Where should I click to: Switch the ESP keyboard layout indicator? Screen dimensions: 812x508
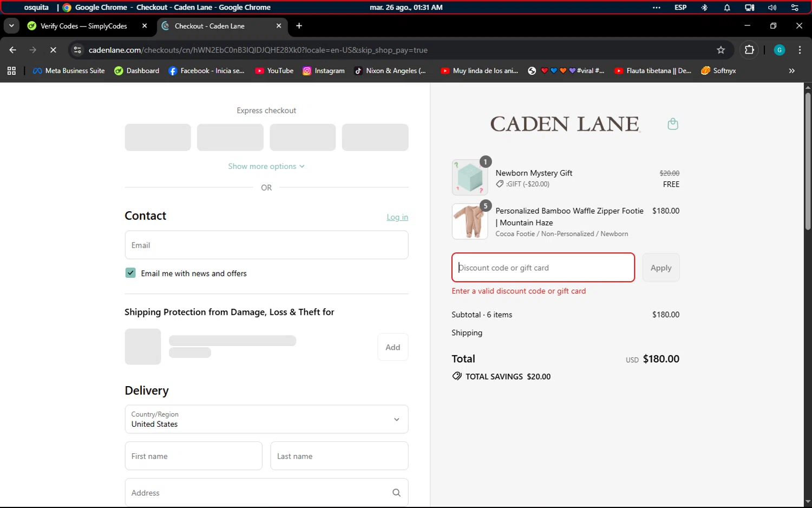(x=680, y=8)
